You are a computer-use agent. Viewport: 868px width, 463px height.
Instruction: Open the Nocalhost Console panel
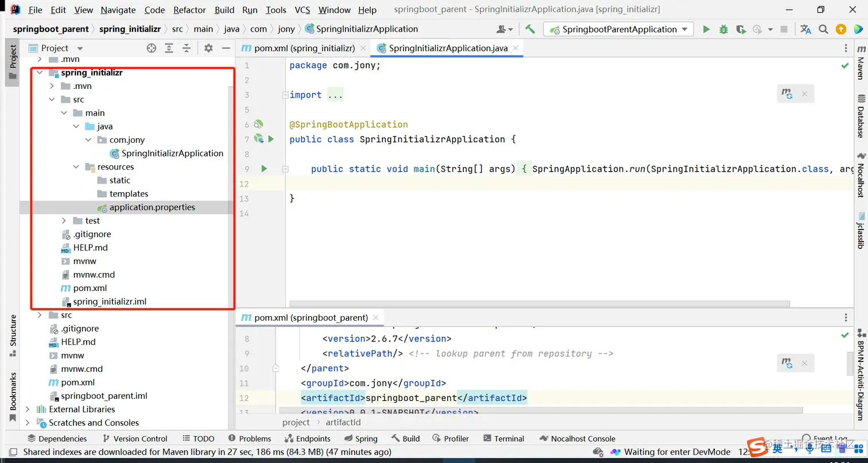(577, 438)
